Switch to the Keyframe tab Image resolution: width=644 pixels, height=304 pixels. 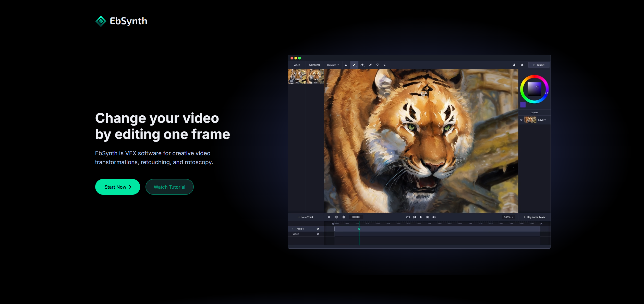coord(314,65)
